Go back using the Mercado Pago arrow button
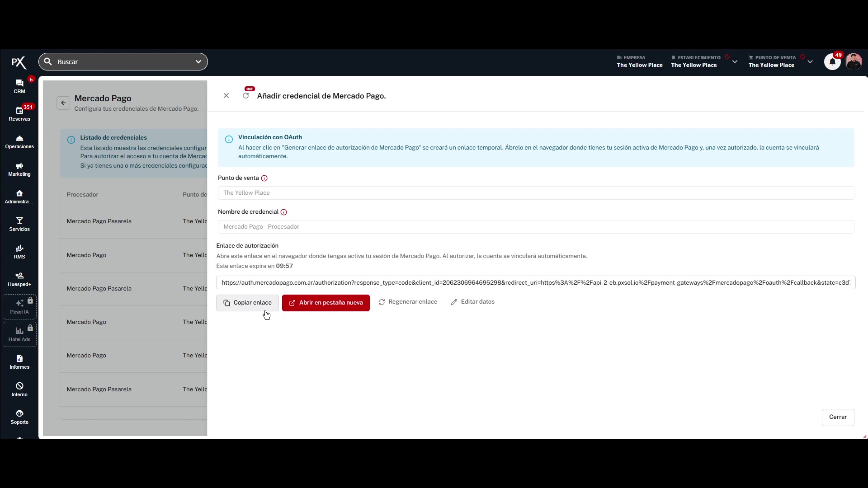Image resolution: width=868 pixels, height=488 pixels. tap(63, 103)
